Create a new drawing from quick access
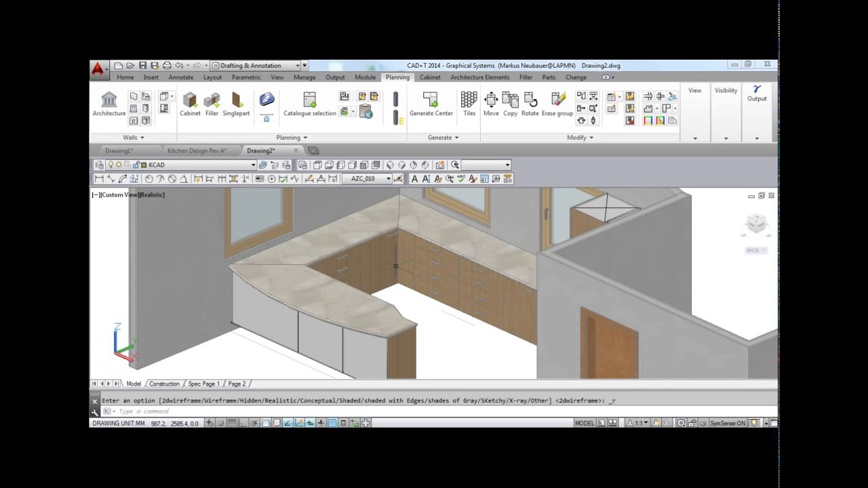The image size is (868, 488). [x=118, y=66]
